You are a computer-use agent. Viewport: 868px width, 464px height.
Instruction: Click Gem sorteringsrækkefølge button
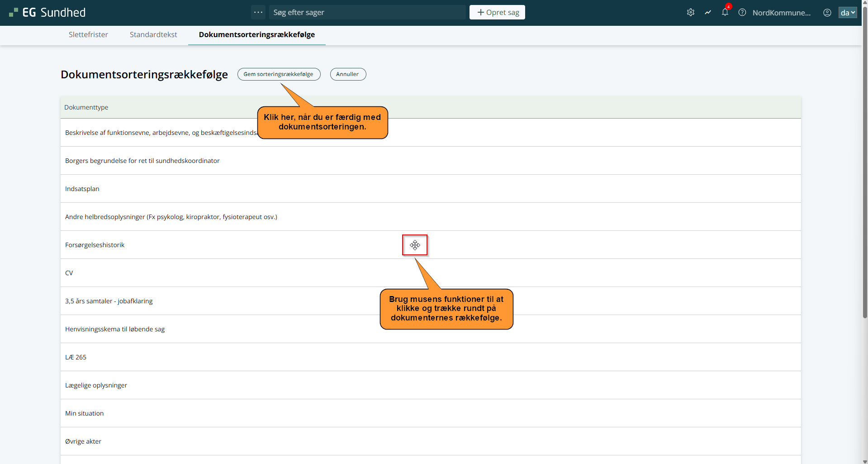[x=279, y=74]
